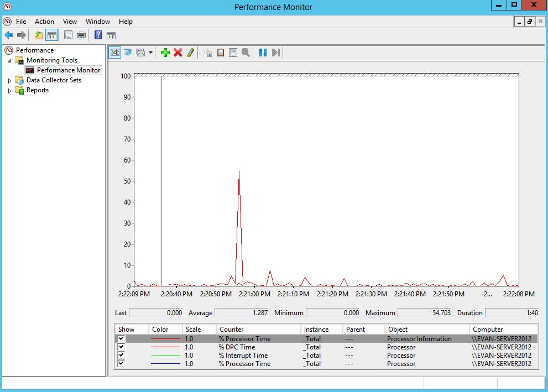The image size is (548, 392).
Task: Click the Highlight pencil icon
Action: pos(190,53)
